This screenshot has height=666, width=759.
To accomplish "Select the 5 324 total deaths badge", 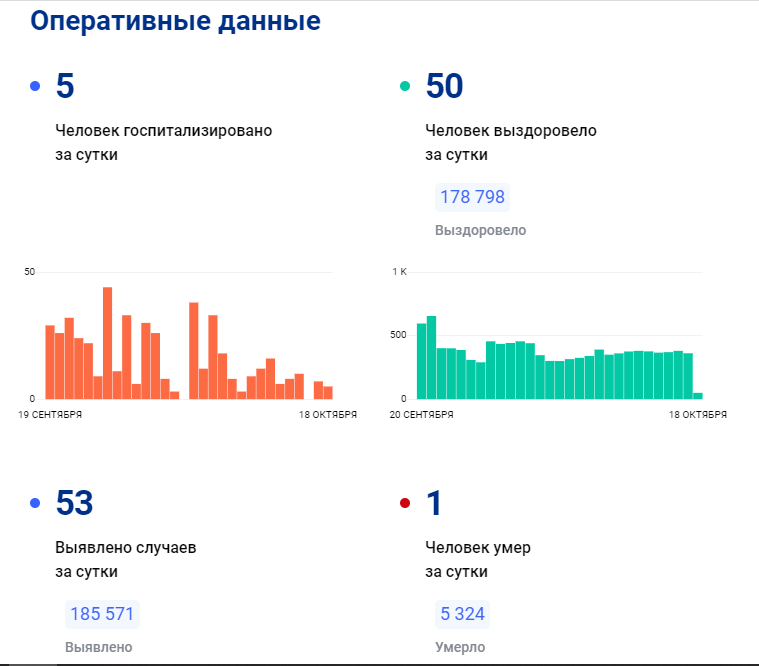I will (461, 613).
